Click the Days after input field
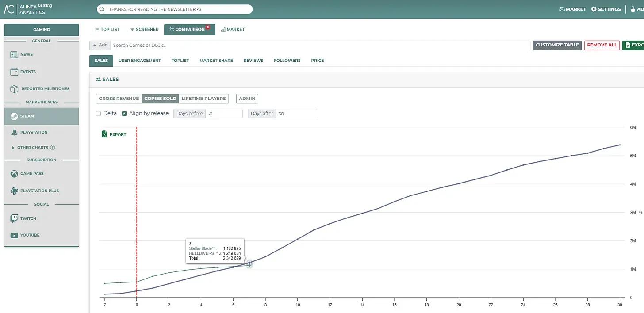This screenshot has height=313, width=644. pyautogui.click(x=296, y=114)
